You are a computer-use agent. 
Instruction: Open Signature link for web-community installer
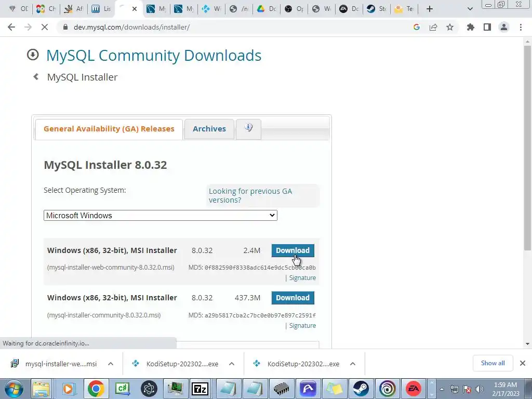point(302,277)
